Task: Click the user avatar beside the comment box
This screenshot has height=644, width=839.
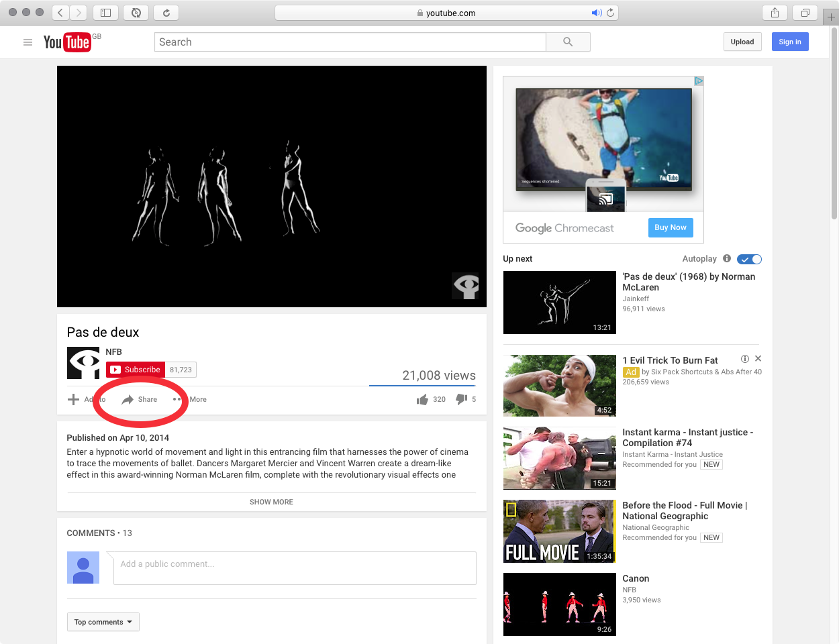Action: (x=83, y=568)
